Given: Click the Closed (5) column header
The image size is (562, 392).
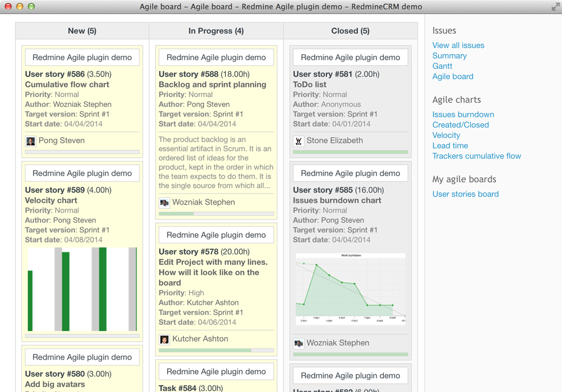Looking at the screenshot, I should tap(350, 31).
